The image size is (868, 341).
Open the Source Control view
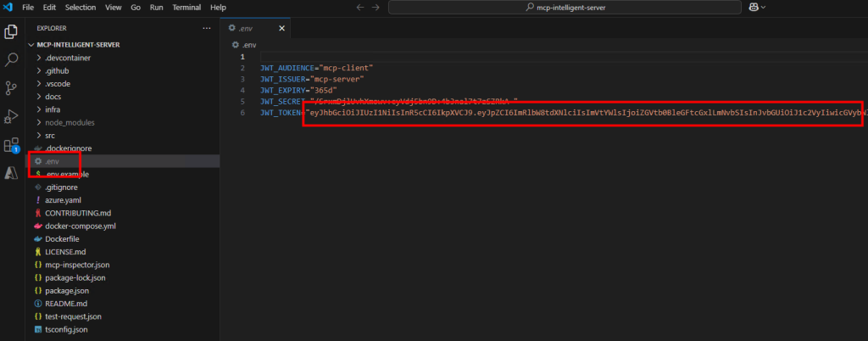[x=11, y=88]
